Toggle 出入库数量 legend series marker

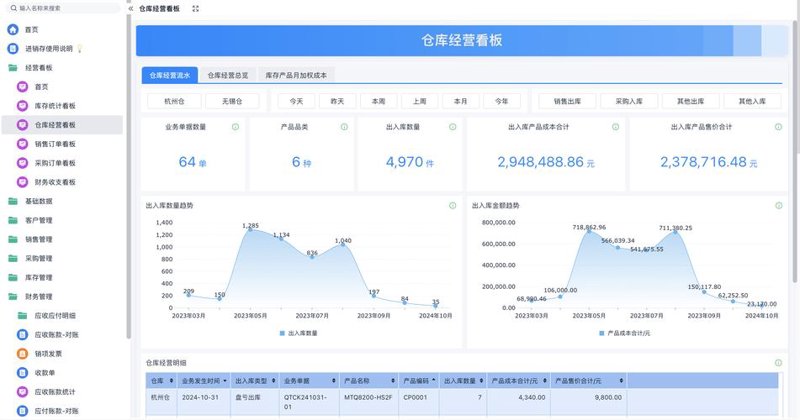(x=282, y=333)
